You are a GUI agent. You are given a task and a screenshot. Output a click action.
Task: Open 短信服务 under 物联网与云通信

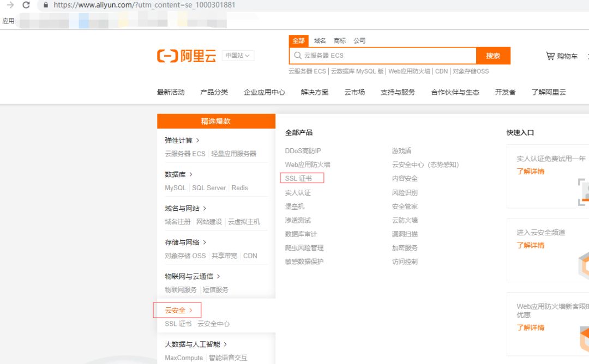click(x=215, y=290)
